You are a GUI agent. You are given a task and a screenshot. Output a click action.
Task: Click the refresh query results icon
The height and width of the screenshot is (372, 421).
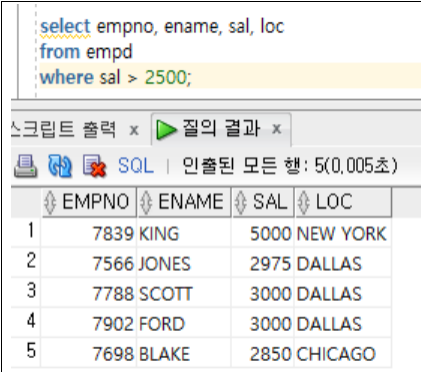(x=59, y=166)
